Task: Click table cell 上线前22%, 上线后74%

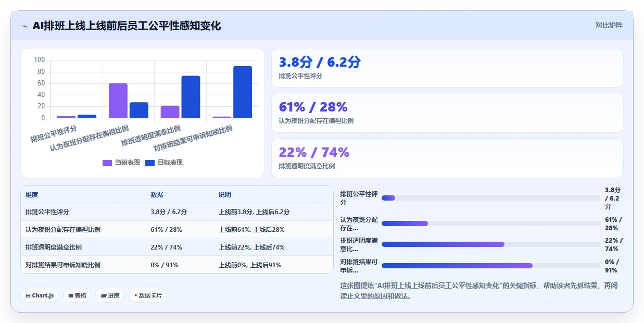Action: [x=251, y=247]
